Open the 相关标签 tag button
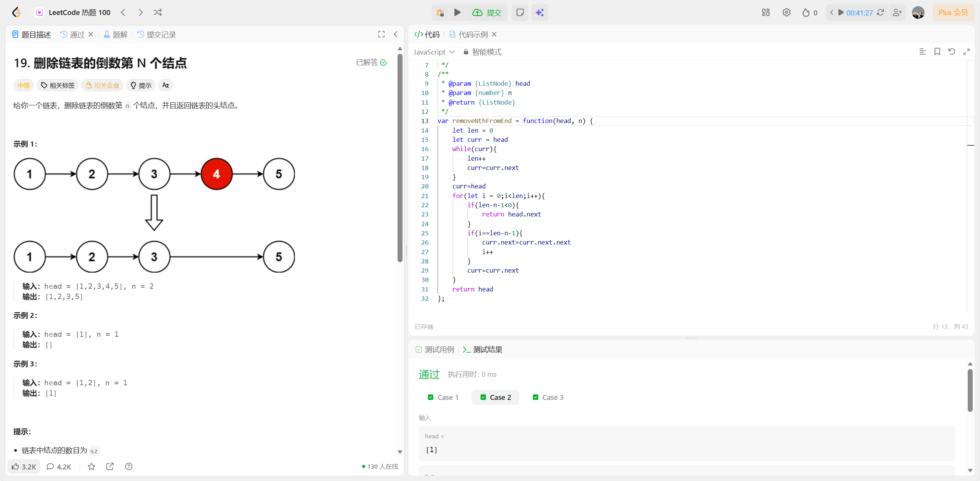 [58, 85]
